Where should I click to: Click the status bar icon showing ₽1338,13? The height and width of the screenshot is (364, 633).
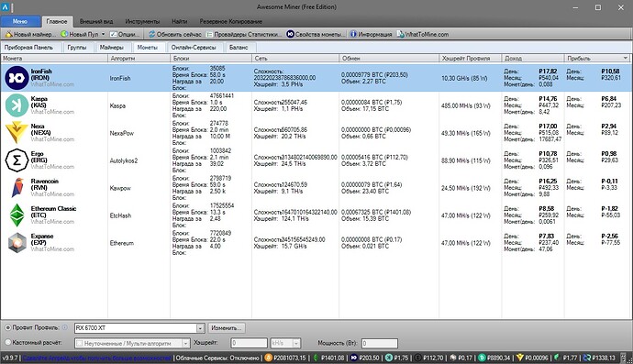coord(587,358)
